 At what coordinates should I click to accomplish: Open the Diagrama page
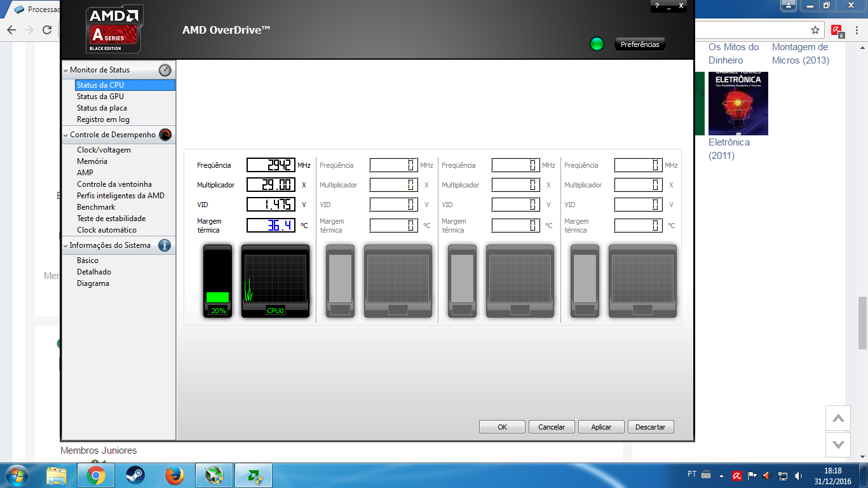[x=93, y=283]
